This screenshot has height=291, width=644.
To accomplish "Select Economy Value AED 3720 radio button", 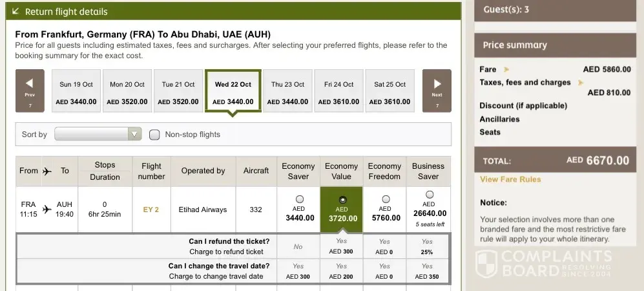I will pos(342,199).
